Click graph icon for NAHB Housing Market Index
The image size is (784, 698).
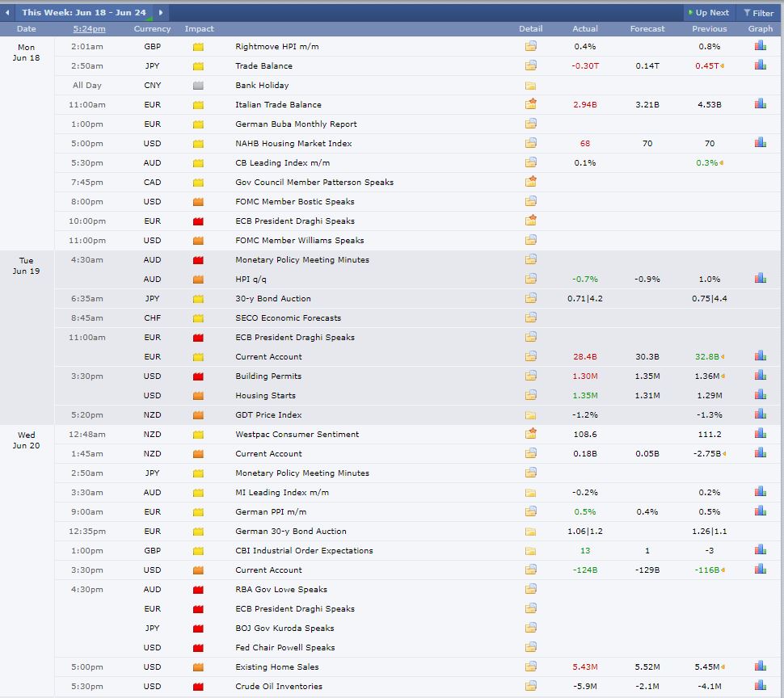pyautogui.click(x=760, y=143)
